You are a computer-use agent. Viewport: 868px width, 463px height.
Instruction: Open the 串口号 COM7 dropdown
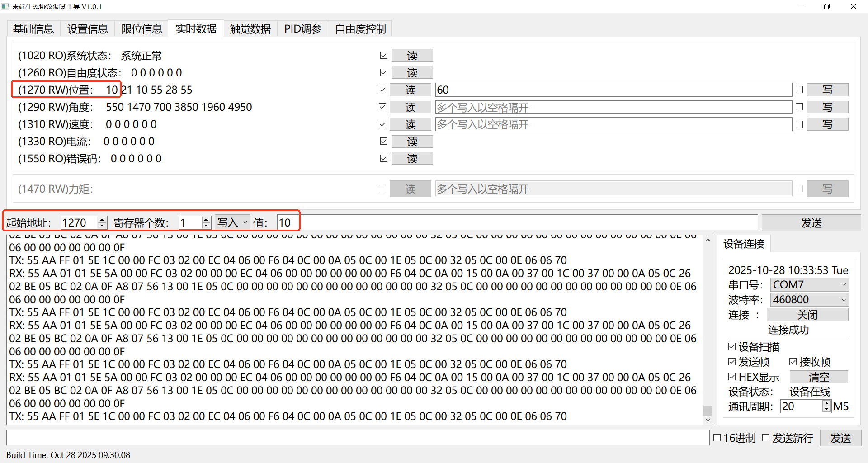[x=809, y=285]
